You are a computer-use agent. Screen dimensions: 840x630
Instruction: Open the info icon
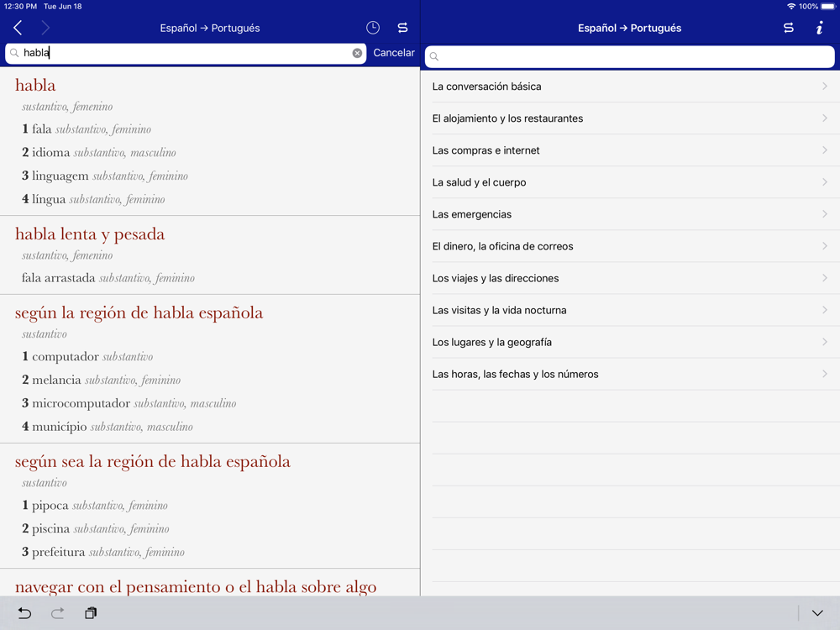(819, 28)
